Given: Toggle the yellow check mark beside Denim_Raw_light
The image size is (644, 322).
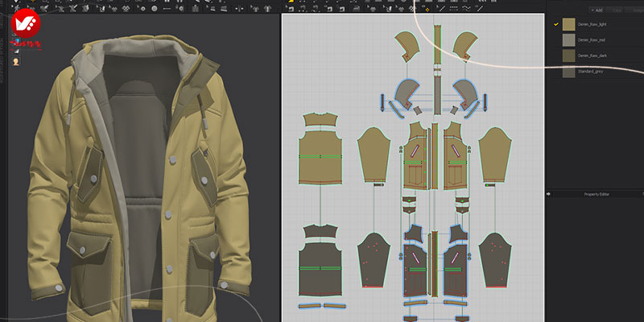Looking at the screenshot, I should [x=556, y=24].
